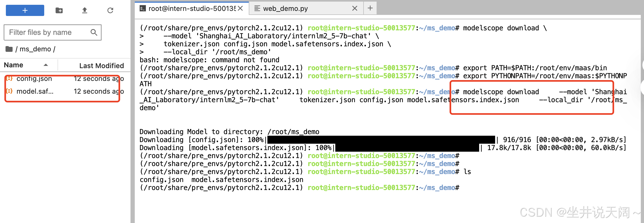Click the '12 seconds ago' value for model.saf...

(99, 91)
